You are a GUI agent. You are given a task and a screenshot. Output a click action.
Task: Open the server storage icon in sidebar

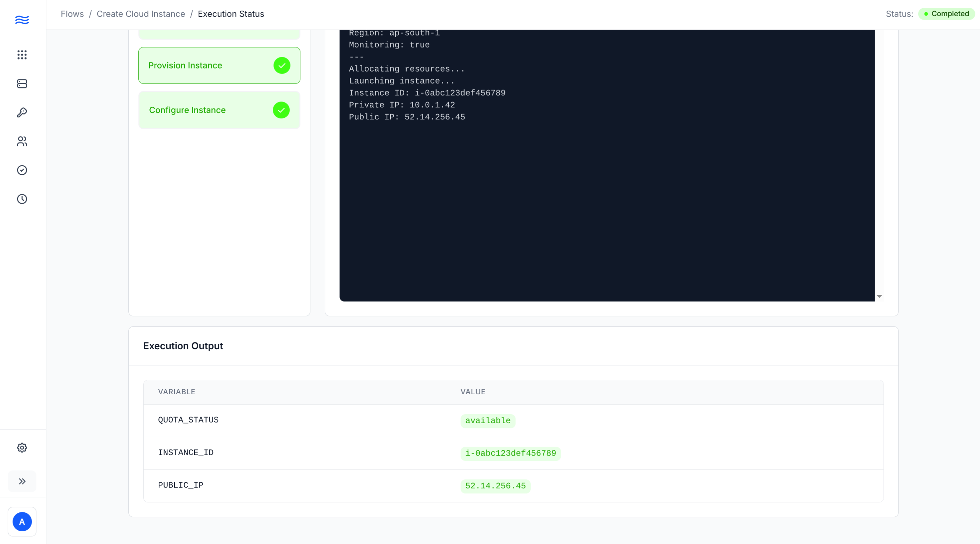pyautogui.click(x=22, y=84)
